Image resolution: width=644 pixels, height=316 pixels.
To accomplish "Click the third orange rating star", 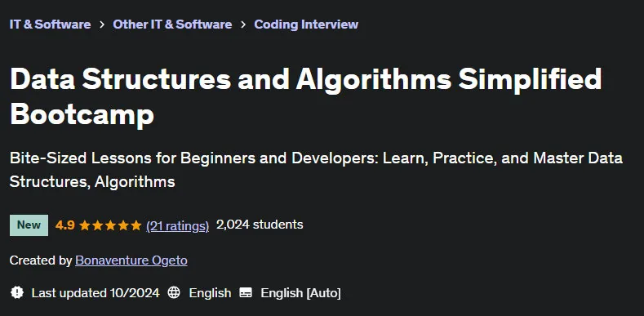I will coord(110,225).
